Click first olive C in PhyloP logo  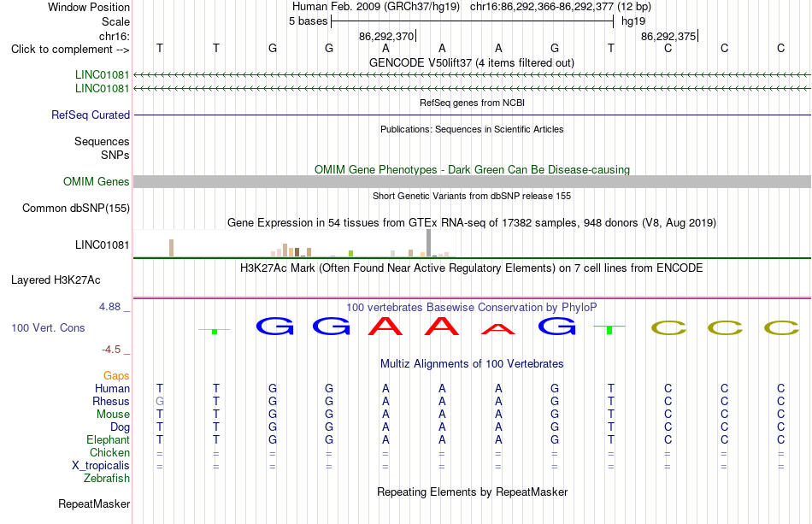668,327
